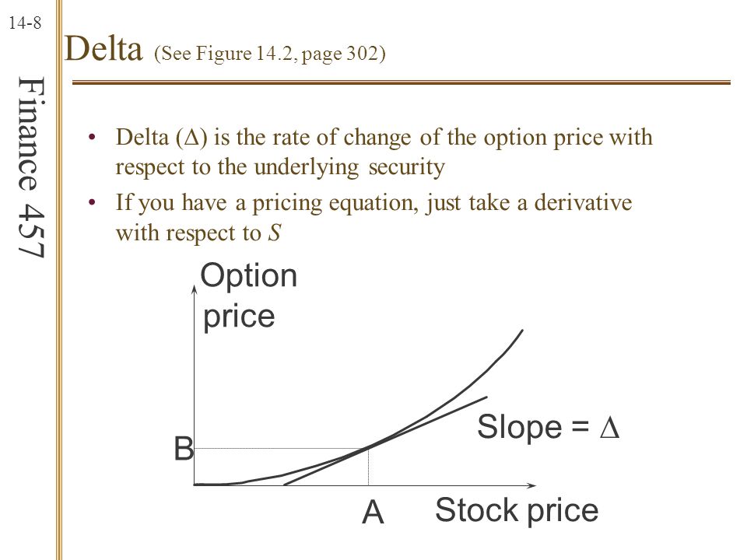Image resolution: width=747 pixels, height=560 pixels.
Task: Click the italic S variable
Action: pos(275,233)
